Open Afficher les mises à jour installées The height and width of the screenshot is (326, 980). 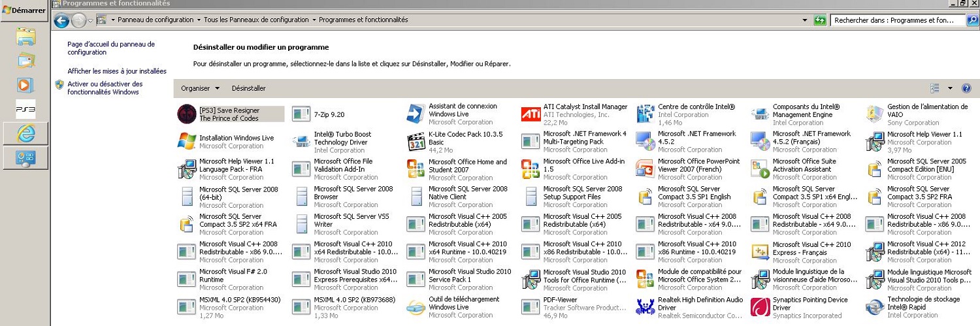pyautogui.click(x=117, y=71)
